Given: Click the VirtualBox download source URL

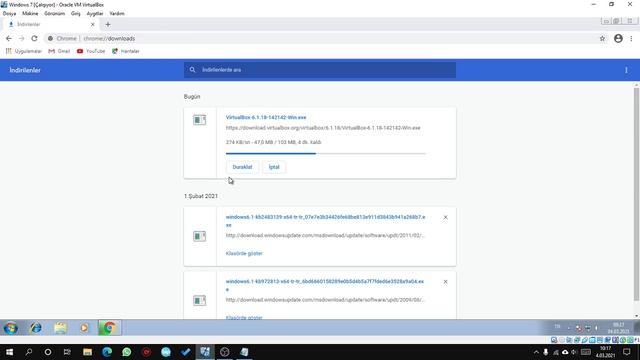Looking at the screenshot, I should 323,128.
